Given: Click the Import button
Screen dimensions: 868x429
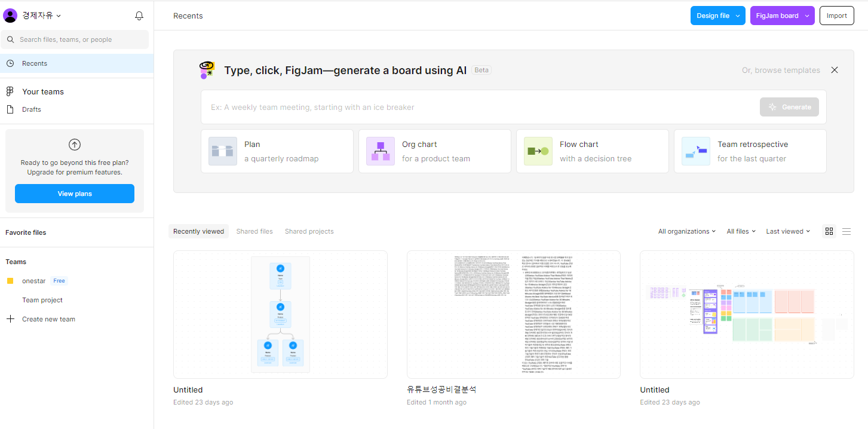Looking at the screenshot, I should coord(836,16).
